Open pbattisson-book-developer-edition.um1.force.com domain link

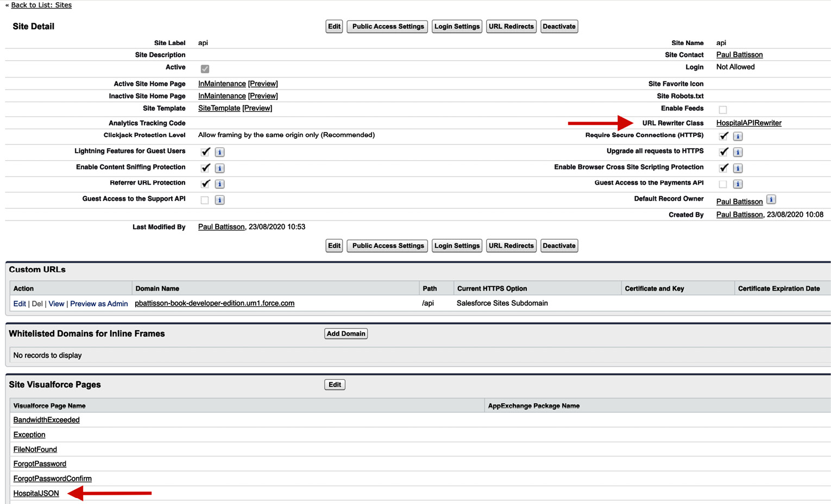[215, 303]
